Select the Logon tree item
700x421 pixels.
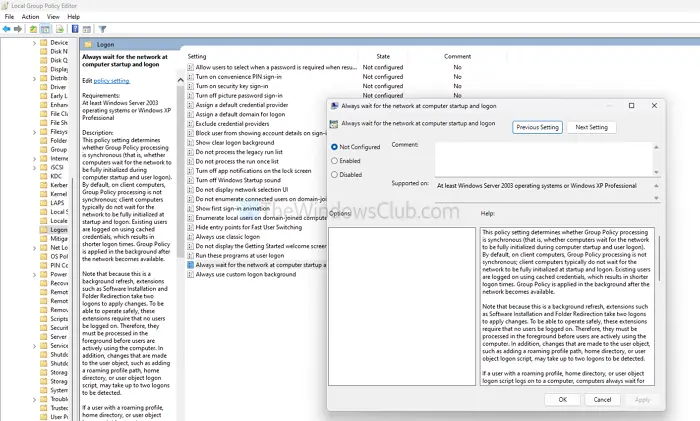click(x=58, y=229)
